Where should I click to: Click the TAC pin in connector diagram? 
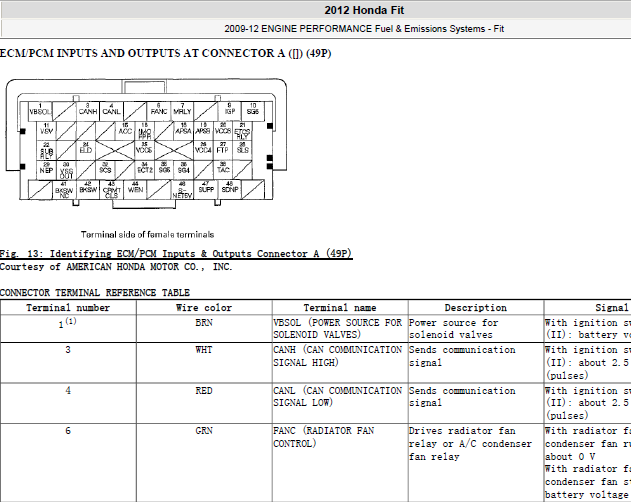[223, 169]
